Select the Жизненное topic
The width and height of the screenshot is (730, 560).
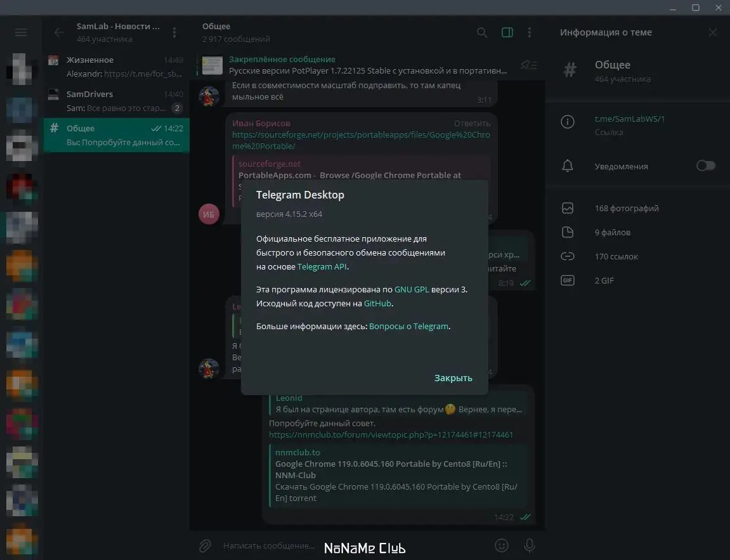117,67
